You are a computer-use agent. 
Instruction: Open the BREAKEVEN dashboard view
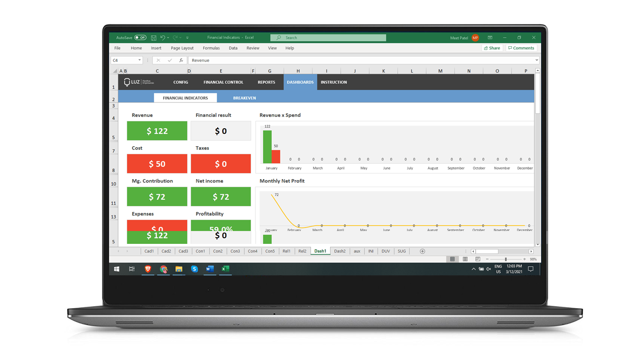(244, 98)
